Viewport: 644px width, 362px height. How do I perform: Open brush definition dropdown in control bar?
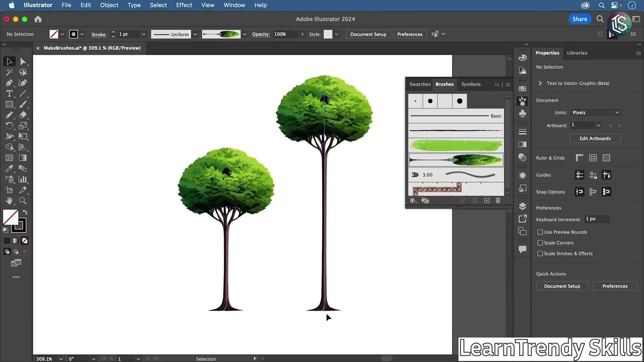tap(245, 34)
